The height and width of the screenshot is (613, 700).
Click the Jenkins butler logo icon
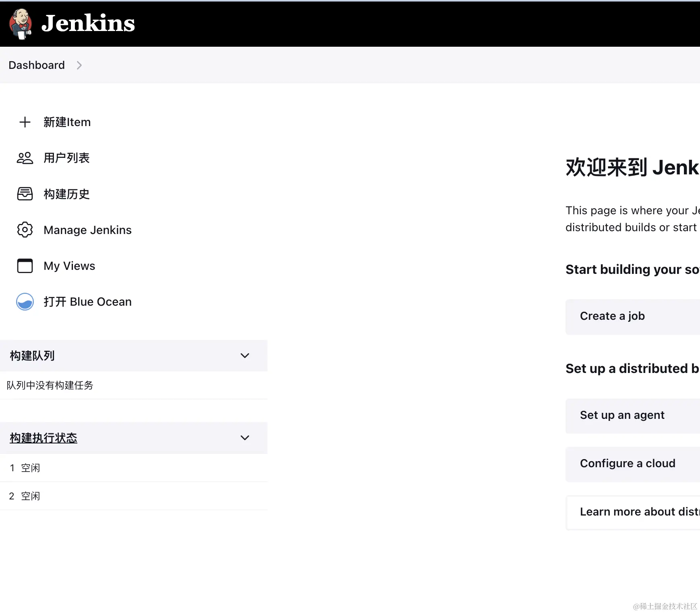(x=21, y=24)
